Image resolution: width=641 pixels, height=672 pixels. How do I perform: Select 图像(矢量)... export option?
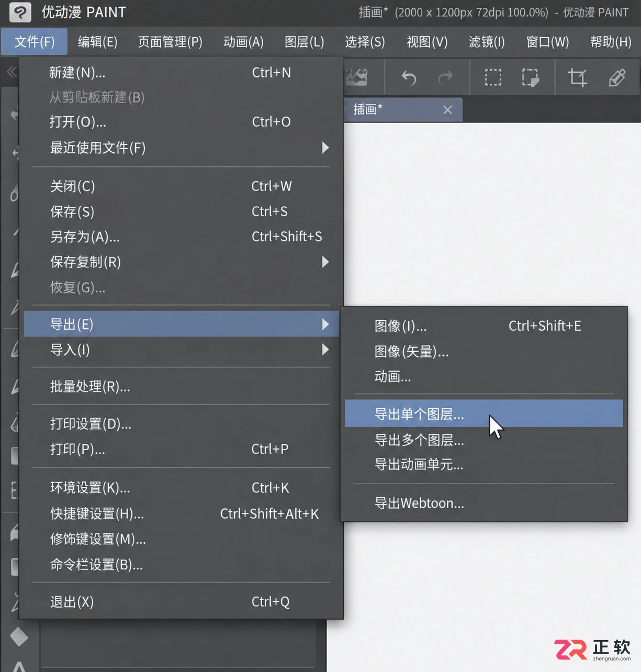click(484, 351)
